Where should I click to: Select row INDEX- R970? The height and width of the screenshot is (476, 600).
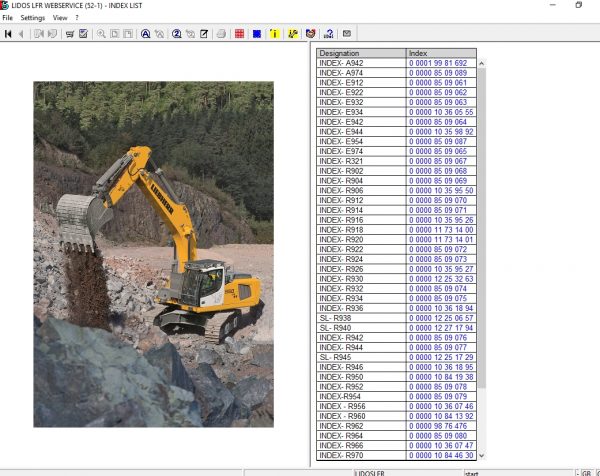click(x=396, y=455)
